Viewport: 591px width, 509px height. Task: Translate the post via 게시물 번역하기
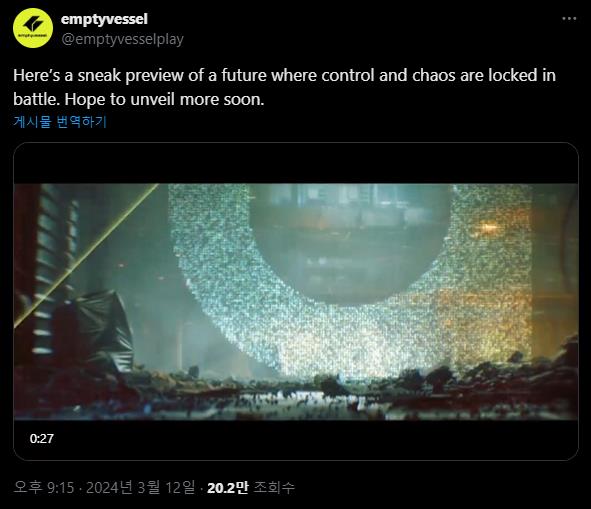pyautogui.click(x=60, y=121)
